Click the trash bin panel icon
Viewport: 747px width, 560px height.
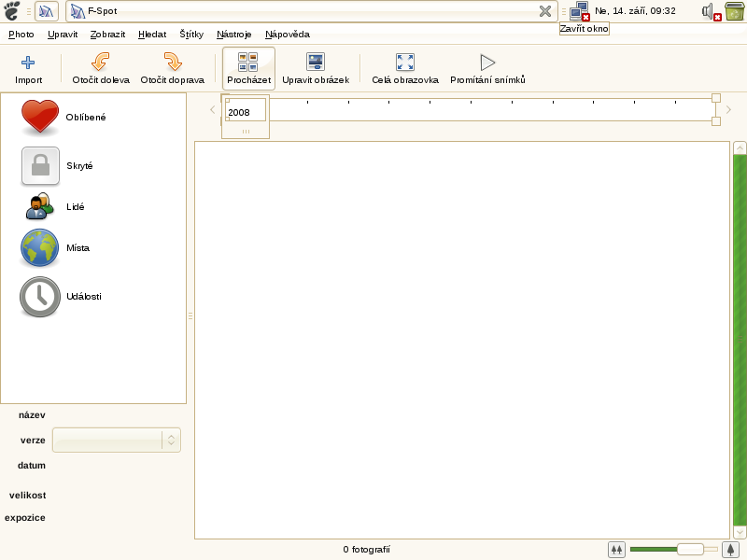point(735,11)
